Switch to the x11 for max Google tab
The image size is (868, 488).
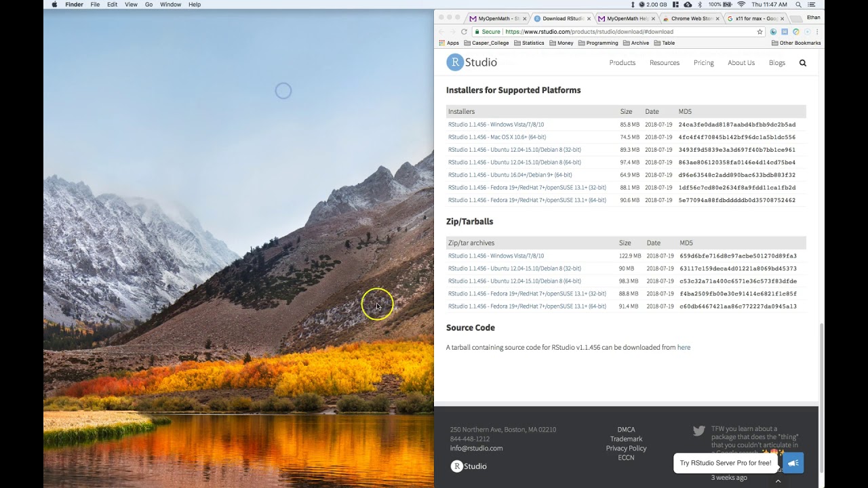755,18
